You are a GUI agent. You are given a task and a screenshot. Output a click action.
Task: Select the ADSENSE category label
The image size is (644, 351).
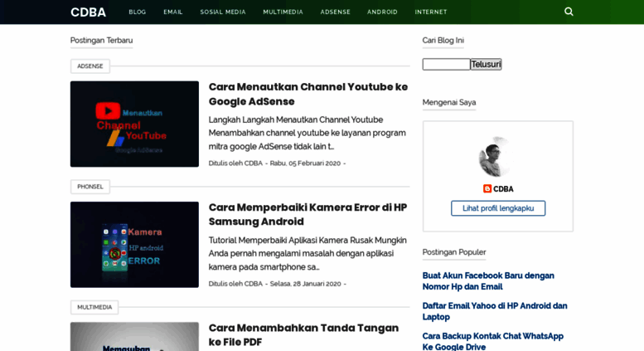pos(90,66)
